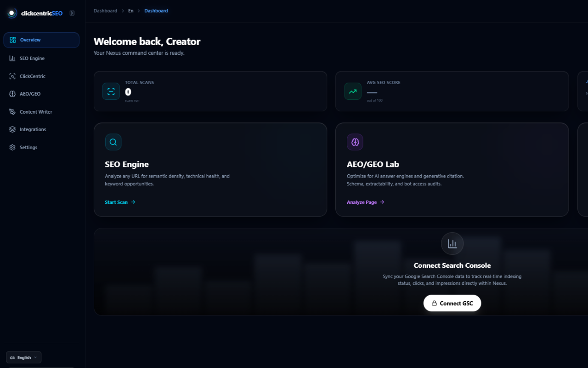Screen dimensions: 588x368
Task: Click the arrow next to Start Scan
Action: coord(133,202)
